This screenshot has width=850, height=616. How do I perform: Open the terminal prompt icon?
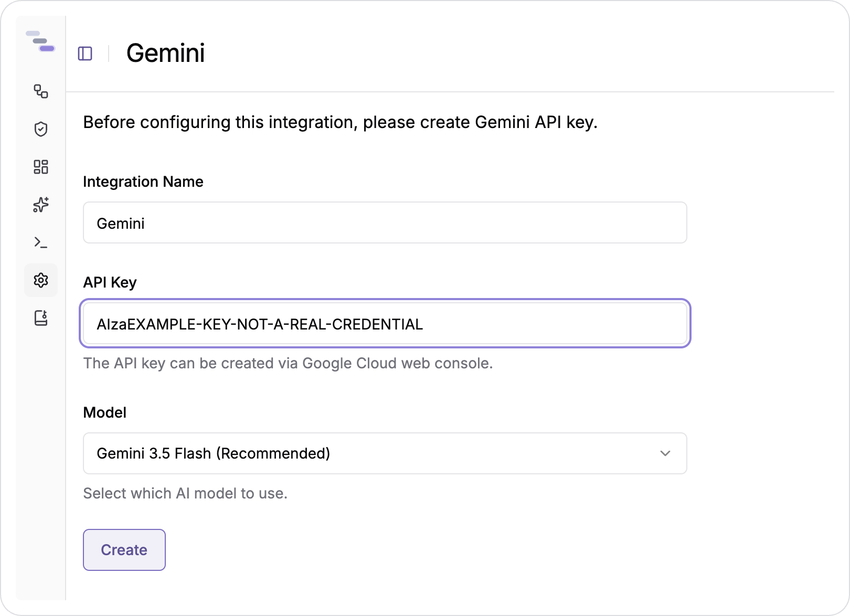pos(41,242)
